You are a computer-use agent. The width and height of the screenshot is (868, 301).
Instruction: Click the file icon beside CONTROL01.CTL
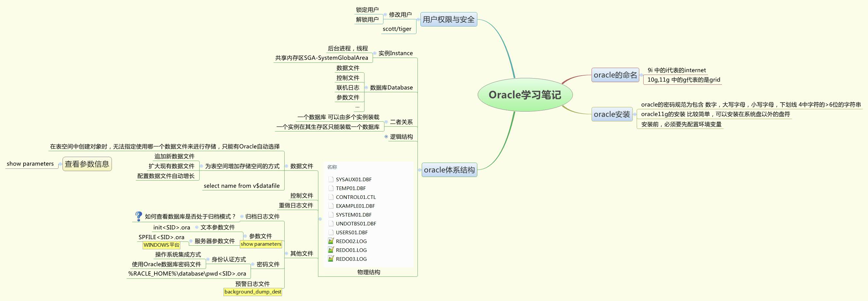[x=330, y=197]
